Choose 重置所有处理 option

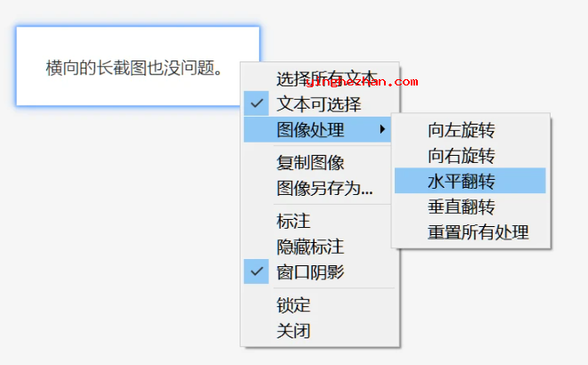pyautogui.click(x=470, y=232)
